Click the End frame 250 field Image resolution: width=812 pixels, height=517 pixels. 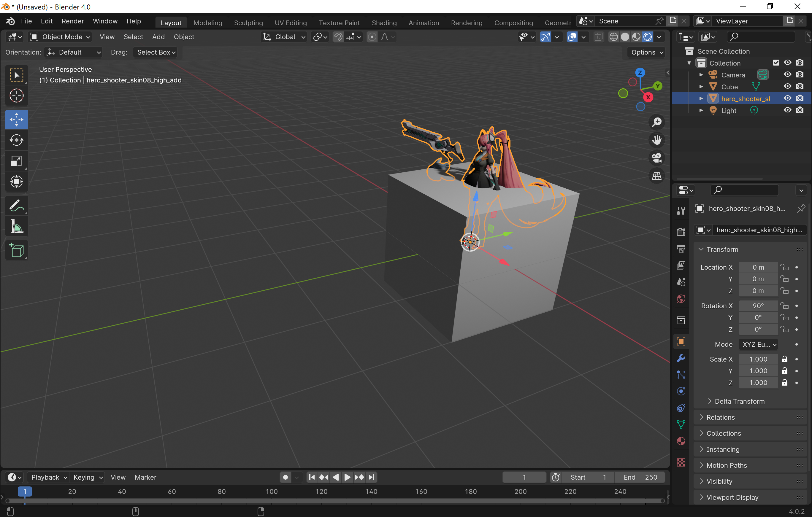(x=640, y=477)
